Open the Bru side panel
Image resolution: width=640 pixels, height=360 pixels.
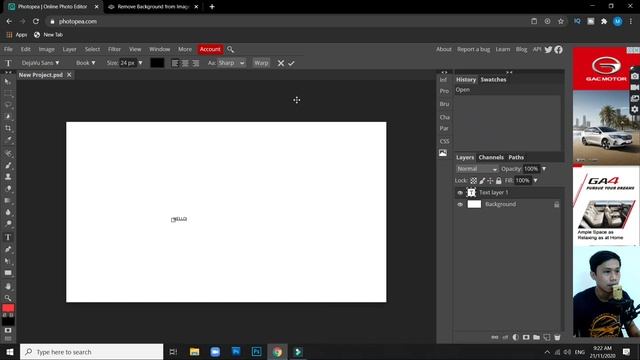(444, 104)
